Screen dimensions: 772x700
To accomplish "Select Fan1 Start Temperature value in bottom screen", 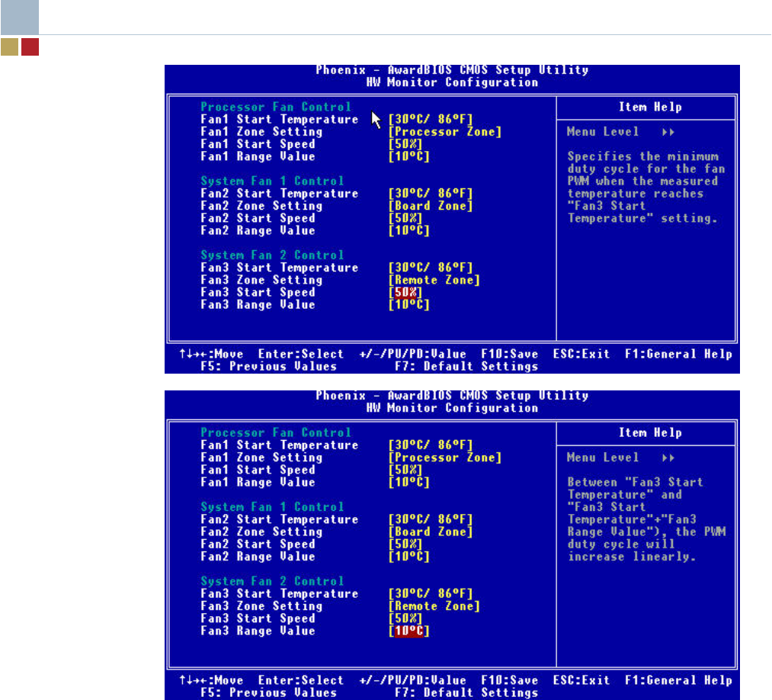I will (x=431, y=445).
